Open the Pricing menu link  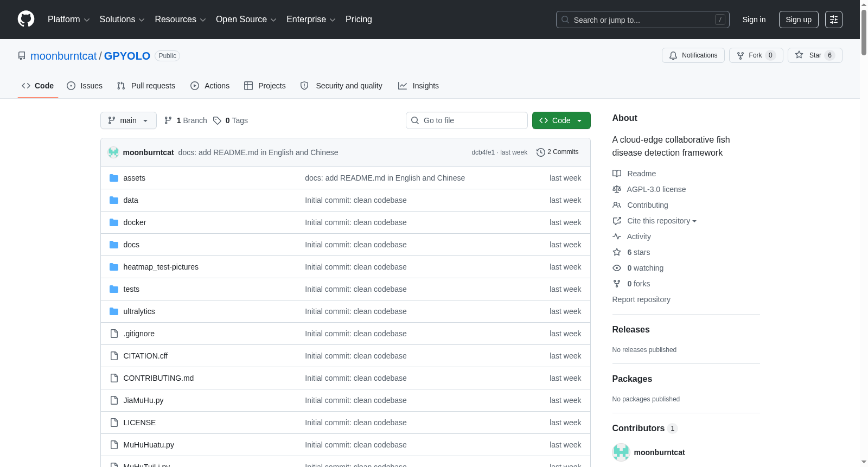pos(359,20)
